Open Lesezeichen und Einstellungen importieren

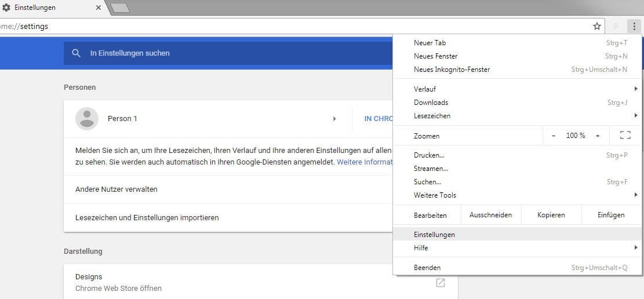(228, 218)
